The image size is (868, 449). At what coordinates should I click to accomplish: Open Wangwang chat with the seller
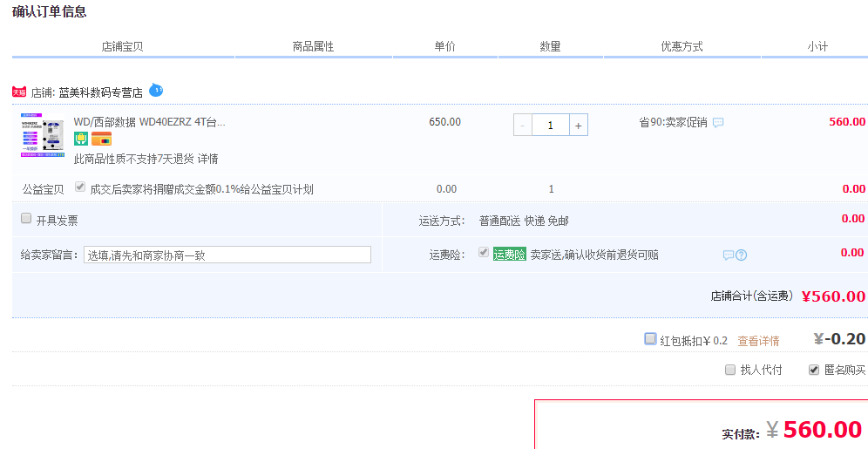[156, 90]
